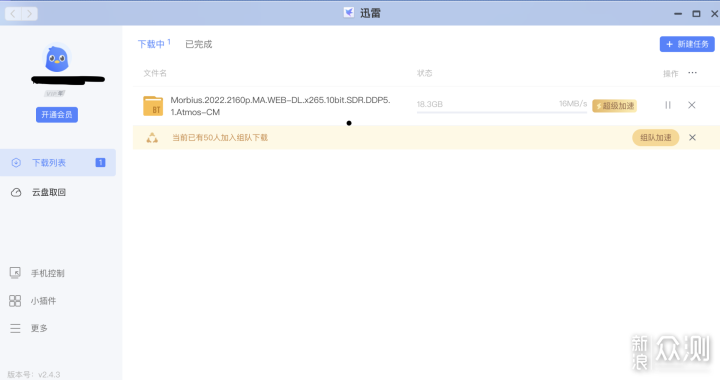The height and width of the screenshot is (380, 720).
Task: Click the 当前已有50人加入组队下载 message
Action: click(220, 138)
